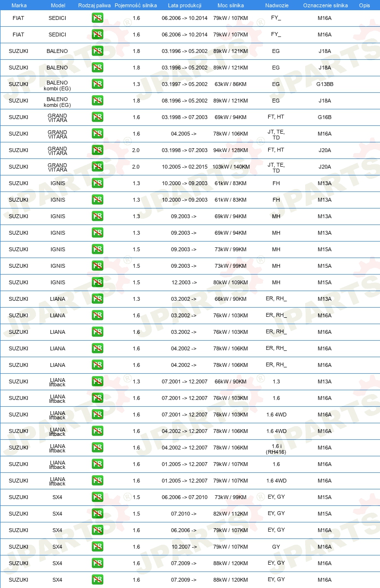
Task: Select the fuel icon for Liana liftback 76kW body 1.6
Action: pos(97,398)
